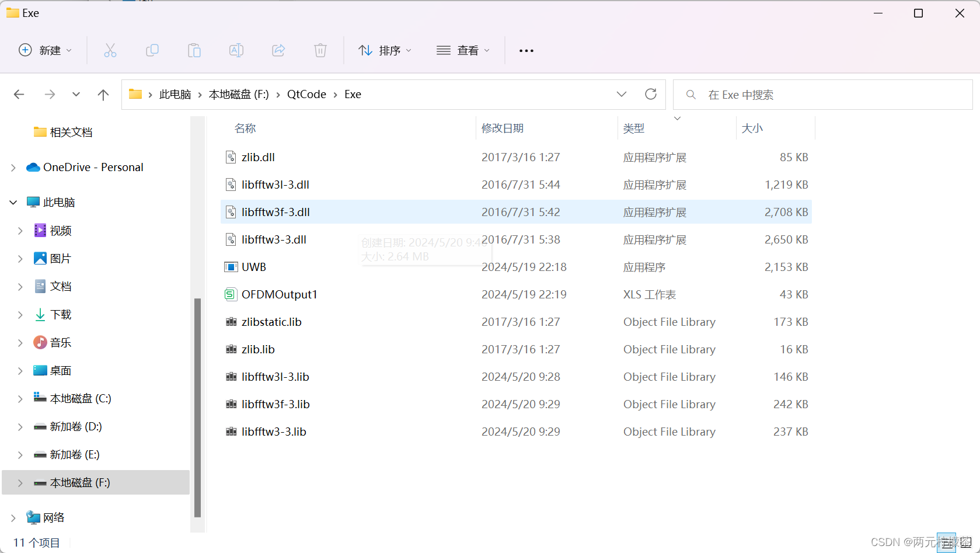Delete selected file using trash icon

pos(320,50)
